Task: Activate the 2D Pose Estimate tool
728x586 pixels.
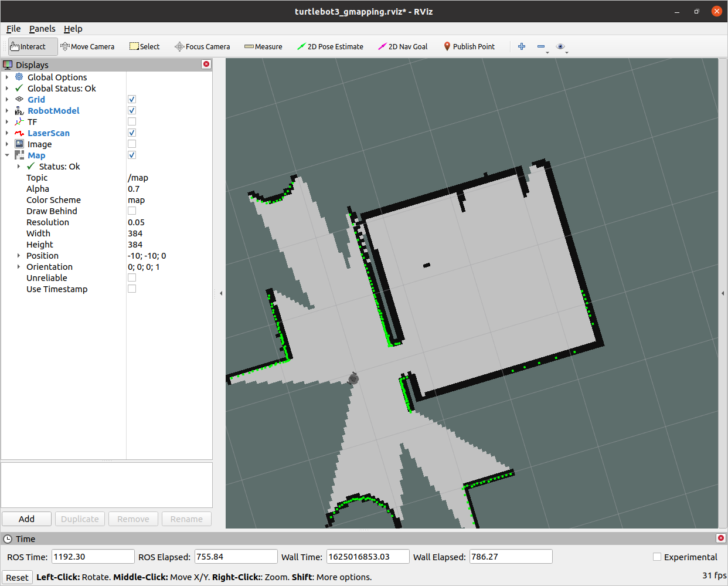Action: click(330, 47)
